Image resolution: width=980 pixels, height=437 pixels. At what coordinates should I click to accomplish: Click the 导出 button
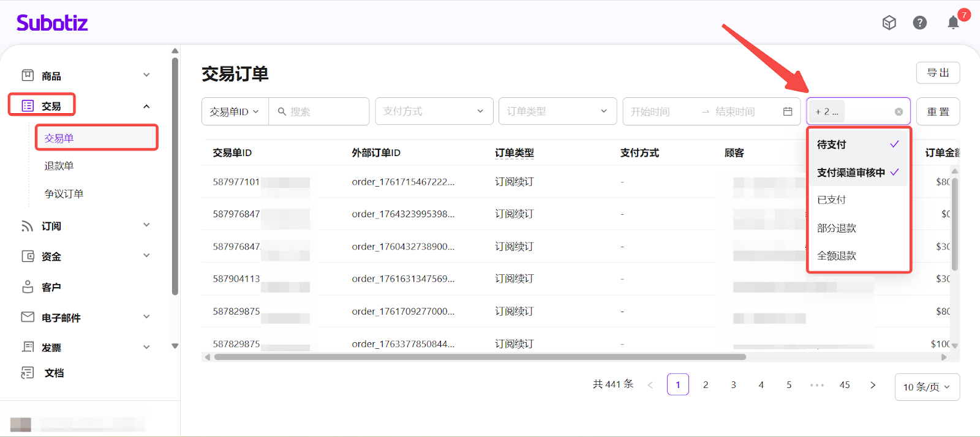click(x=938, y=73)
